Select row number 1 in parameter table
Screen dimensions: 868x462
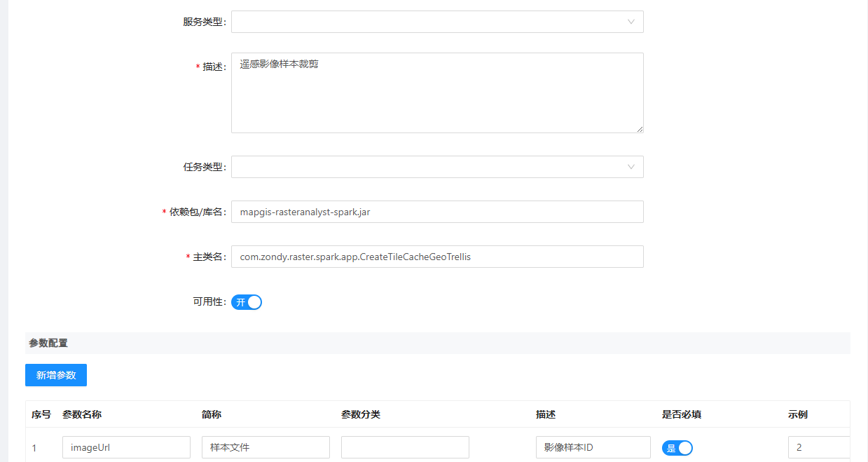click(34, 448)
